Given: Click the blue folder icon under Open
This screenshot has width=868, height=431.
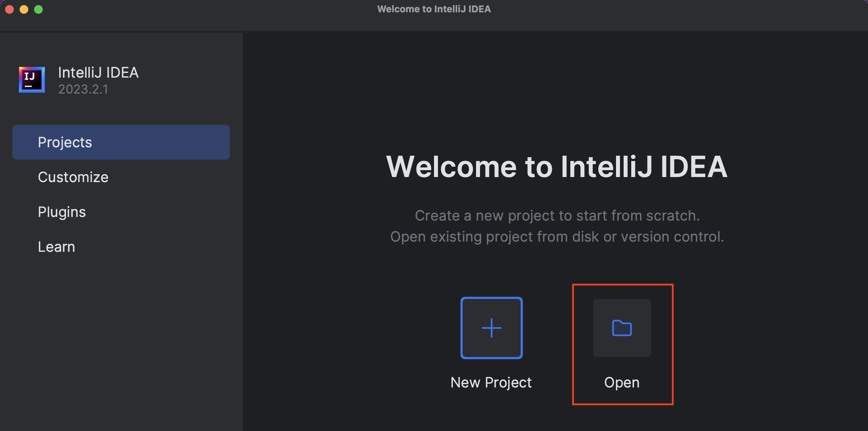Looking at the screenshot, I should coord(621,328).
